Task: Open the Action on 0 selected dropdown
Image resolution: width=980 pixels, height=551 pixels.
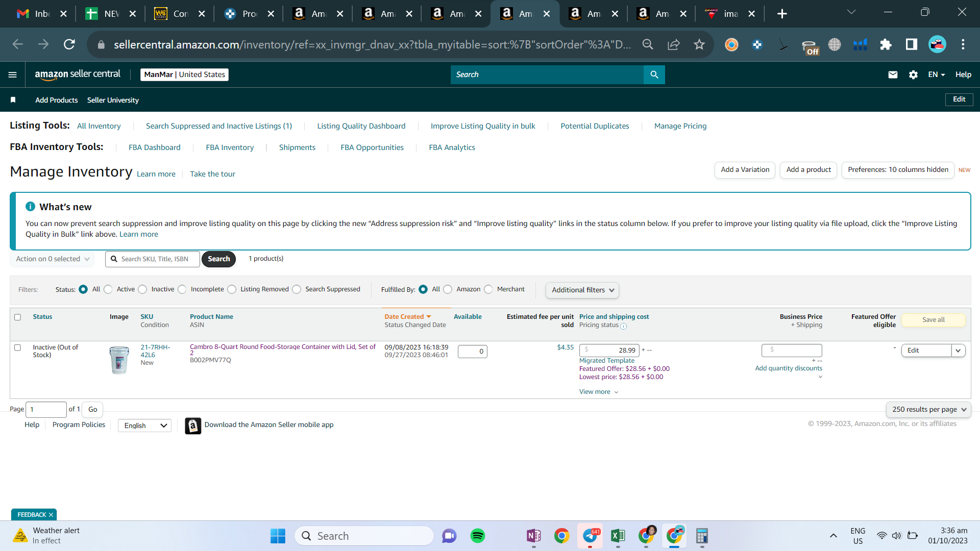Action: [53, 259]
